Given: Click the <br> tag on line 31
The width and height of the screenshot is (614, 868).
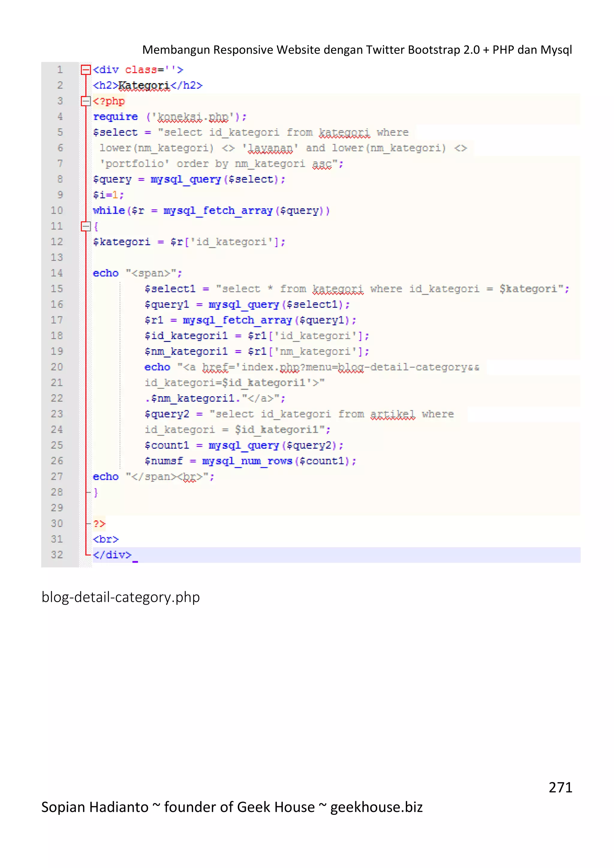Looking at the screenshot, I should click(106, 539).
